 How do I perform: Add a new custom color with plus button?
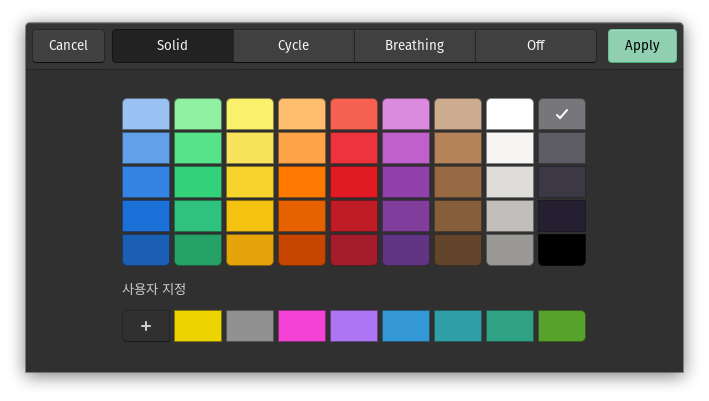[x=146, y=326]
